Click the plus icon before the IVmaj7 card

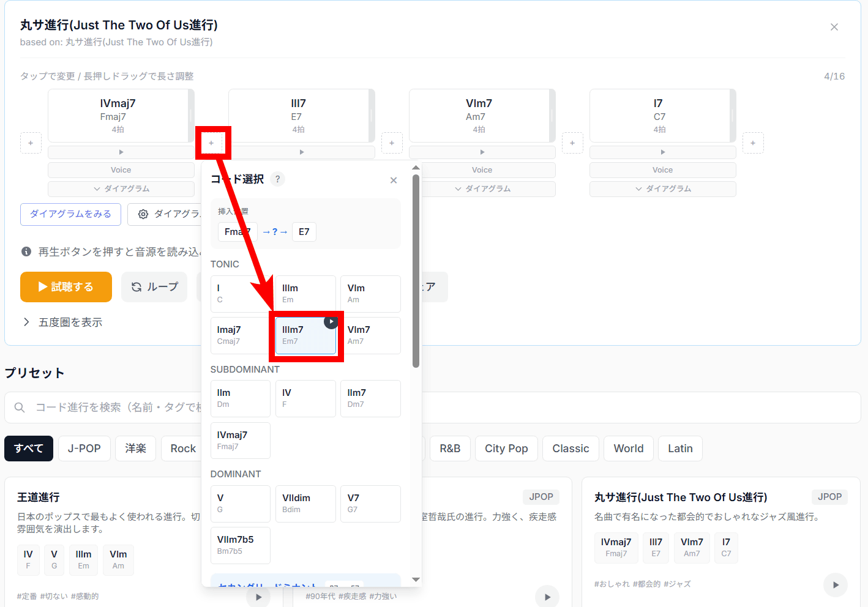[x=31, y=143]
